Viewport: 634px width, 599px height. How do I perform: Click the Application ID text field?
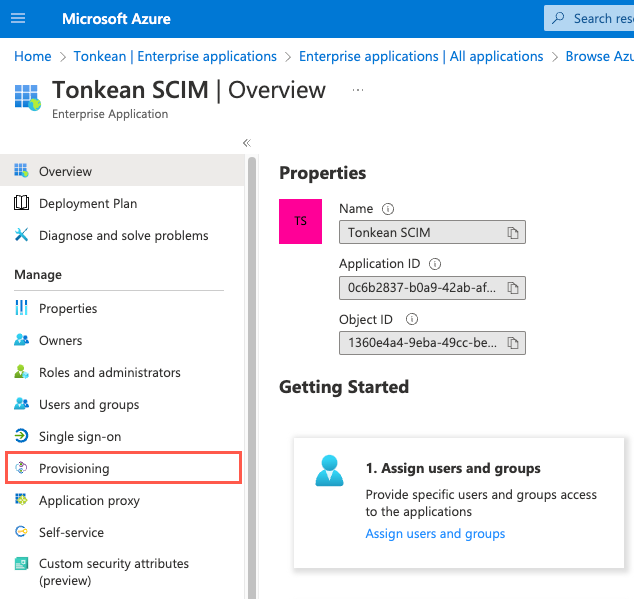tap(420, 288)
